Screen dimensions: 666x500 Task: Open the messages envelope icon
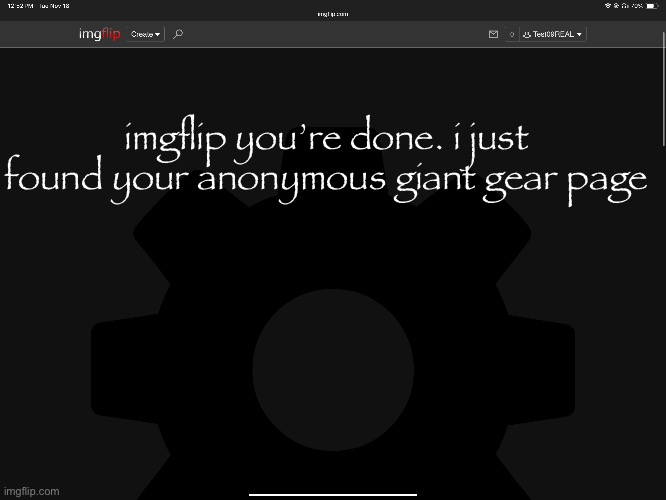tap(493, 34)
